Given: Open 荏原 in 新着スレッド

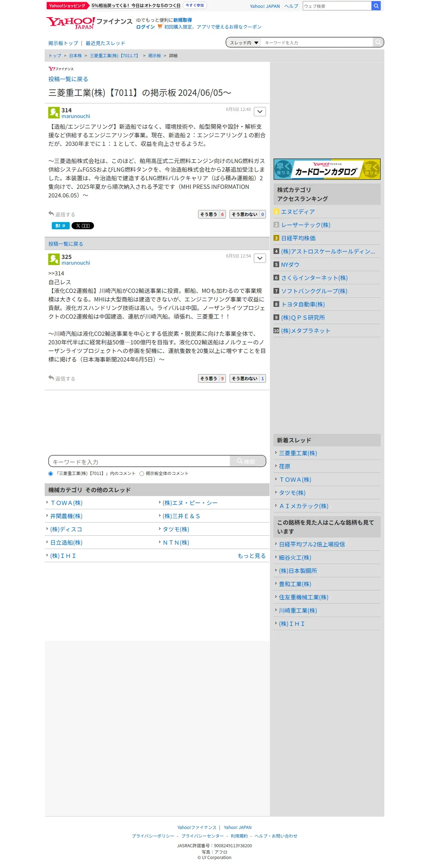Looking at the screenshot, I should pos(285,466).
